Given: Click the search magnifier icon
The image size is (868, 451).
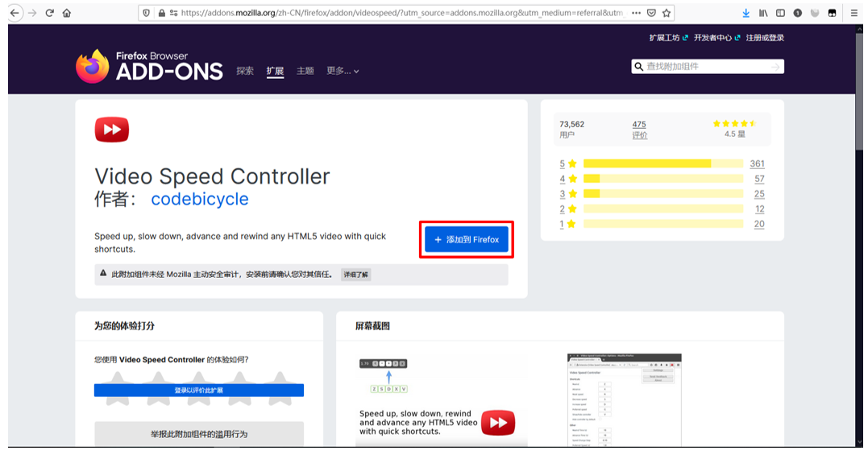Looking at the screenshot, I should pos(639,66).
